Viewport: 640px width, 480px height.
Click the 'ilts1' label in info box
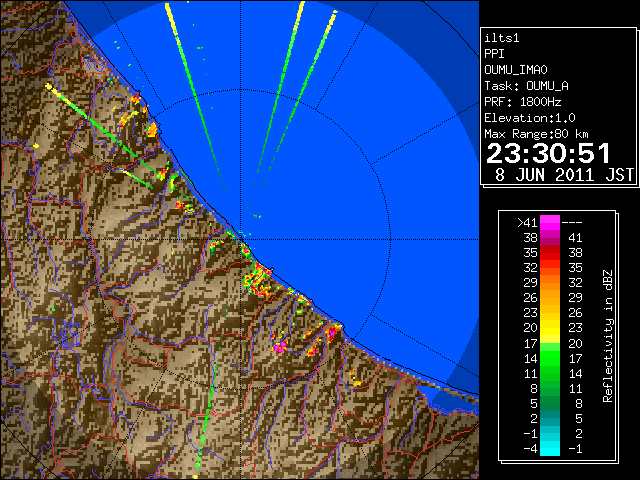point(502,38)
